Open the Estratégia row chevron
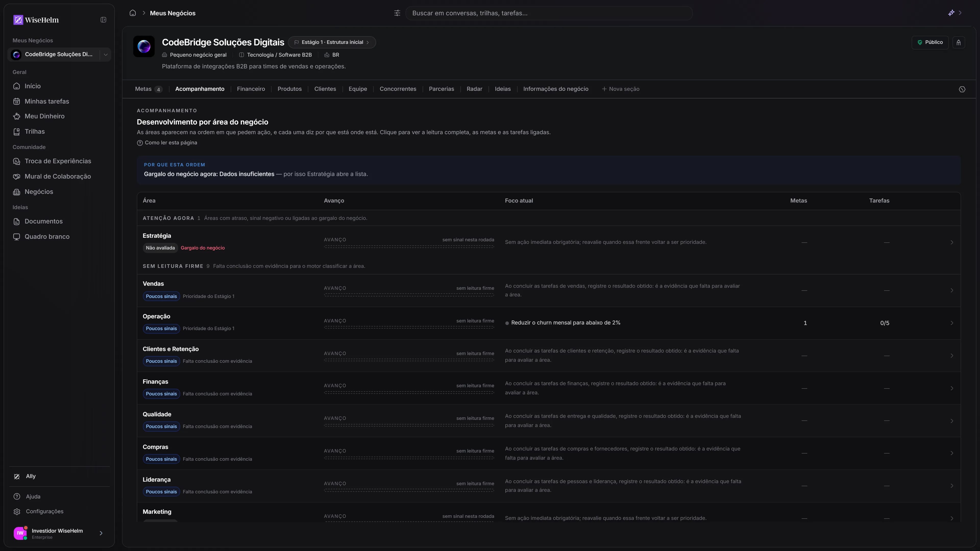Screen dimensions: 980x551 click(951, 242)
